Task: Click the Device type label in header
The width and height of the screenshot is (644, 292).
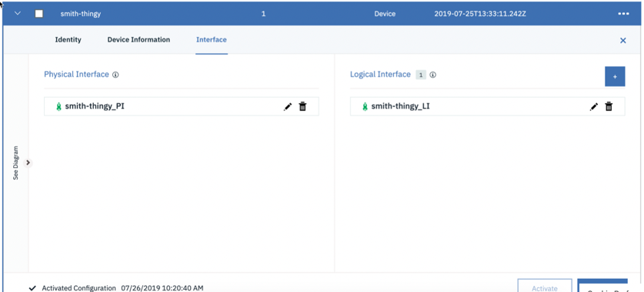Action: click(x=385, y=14)
